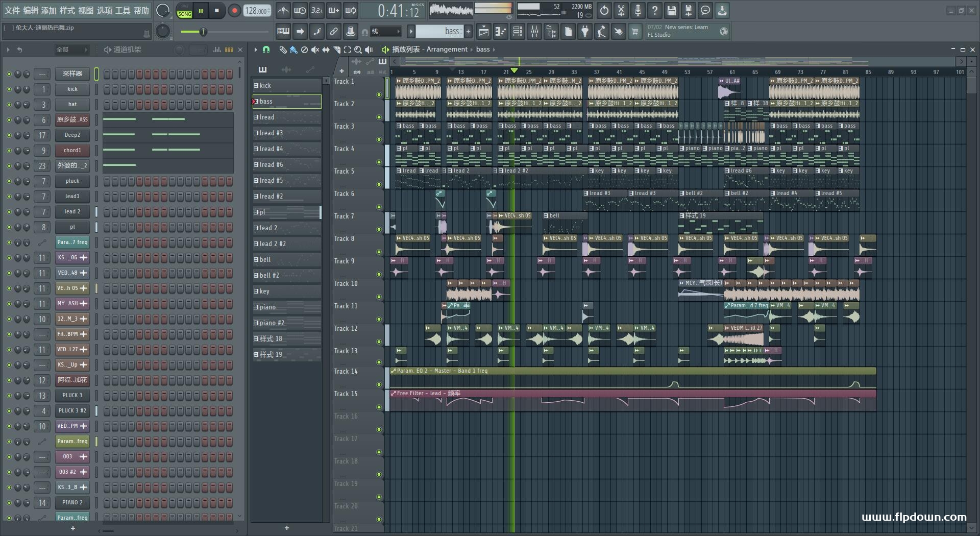
Task: Toggle the metronome icon
Action: [x=283, y=10]
